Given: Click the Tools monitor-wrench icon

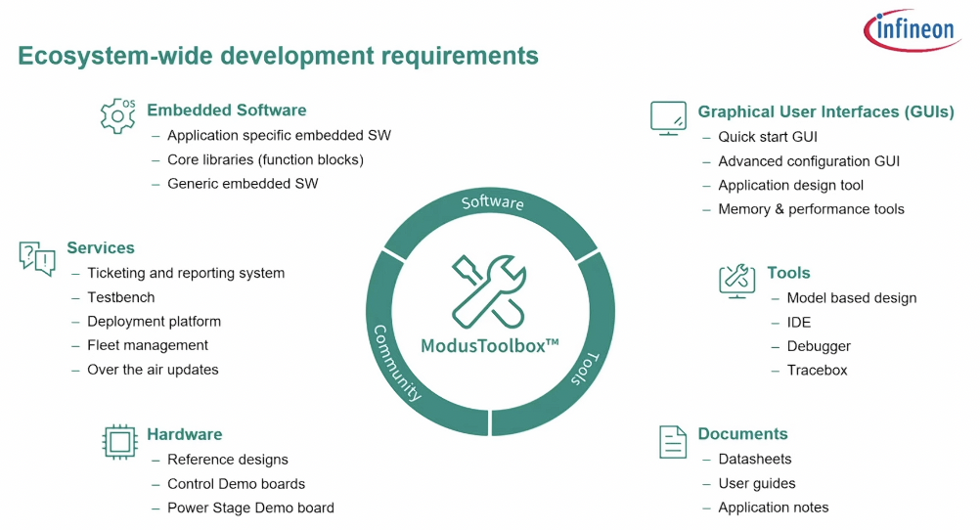Looking at the screenshot, I should pos(736,281).
